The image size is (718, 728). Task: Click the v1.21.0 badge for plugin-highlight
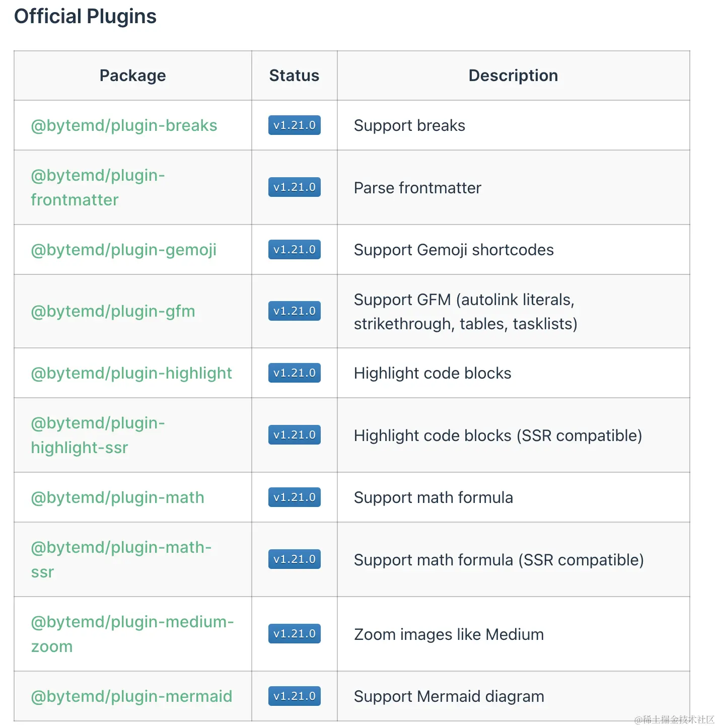(x=294, y=373)
